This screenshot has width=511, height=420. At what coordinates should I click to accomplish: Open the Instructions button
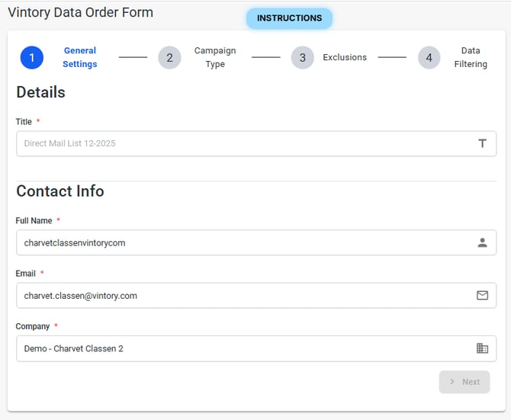pos(289,18)
